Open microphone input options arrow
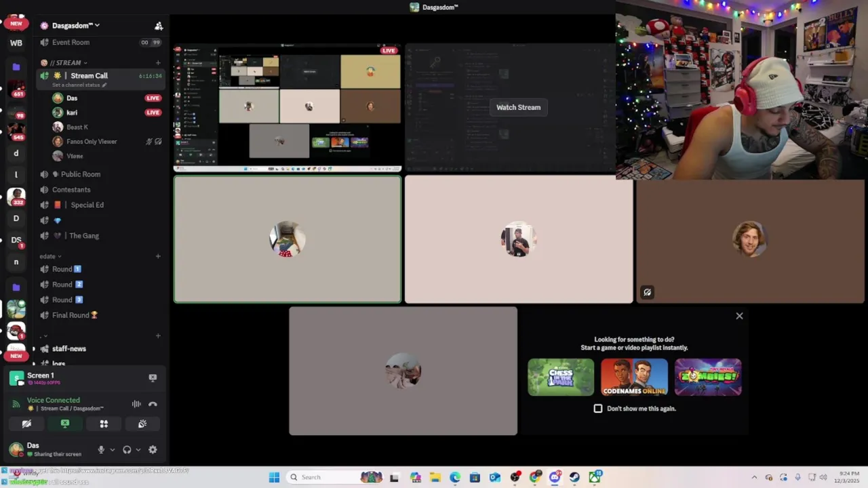Viewport: 868px width, 488px height. [112, 449]
